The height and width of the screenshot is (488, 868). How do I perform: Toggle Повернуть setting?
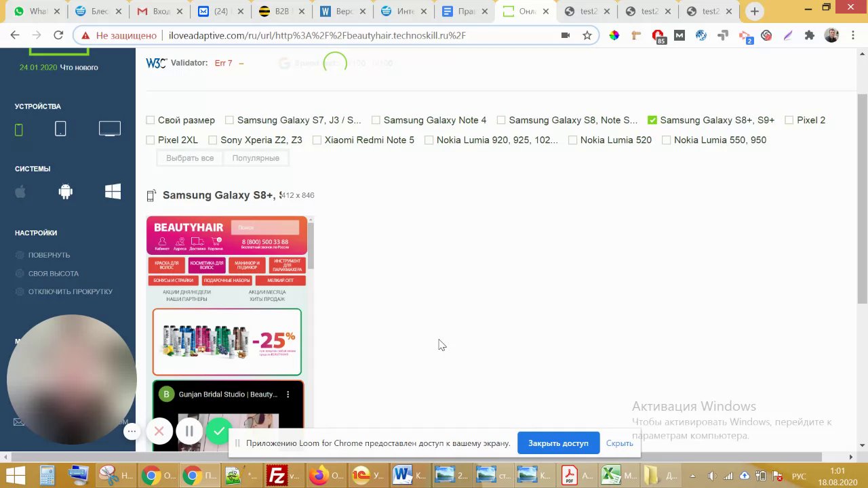pos(43,255)
